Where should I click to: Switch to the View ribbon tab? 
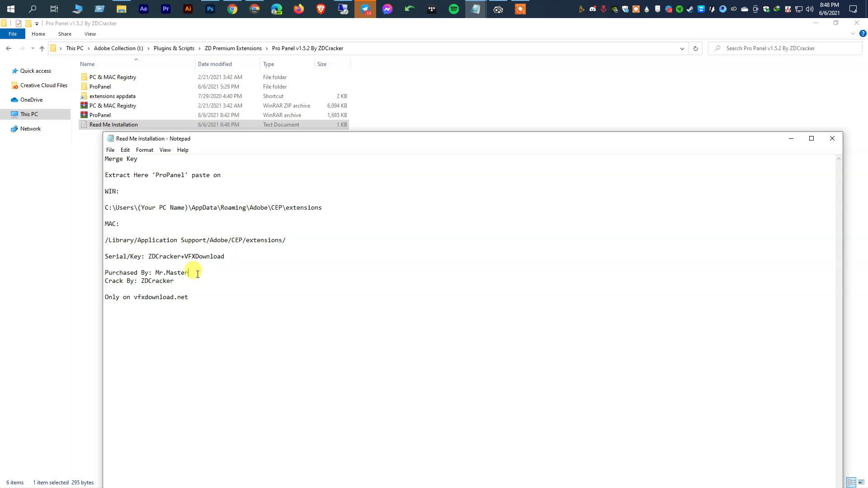[x=90, y=33]
